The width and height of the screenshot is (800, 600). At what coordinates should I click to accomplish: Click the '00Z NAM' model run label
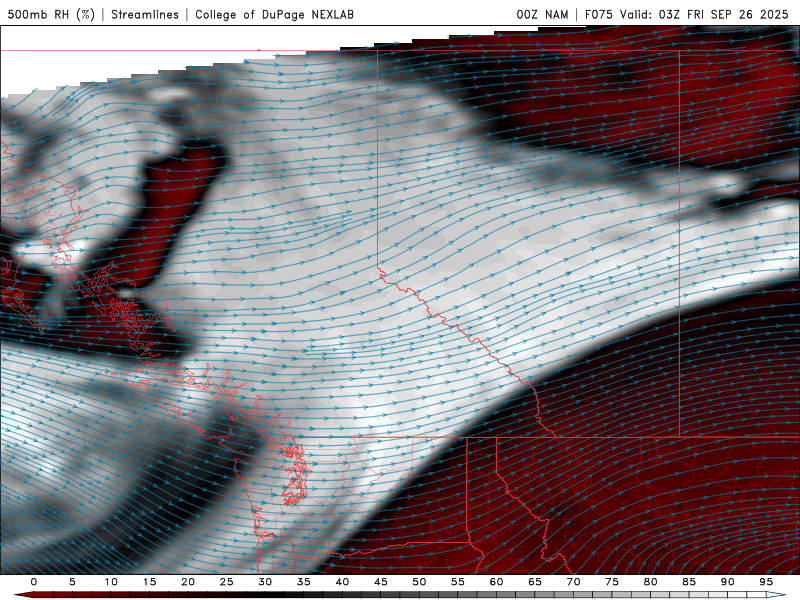pyautogui.click(x=542, y=15)
